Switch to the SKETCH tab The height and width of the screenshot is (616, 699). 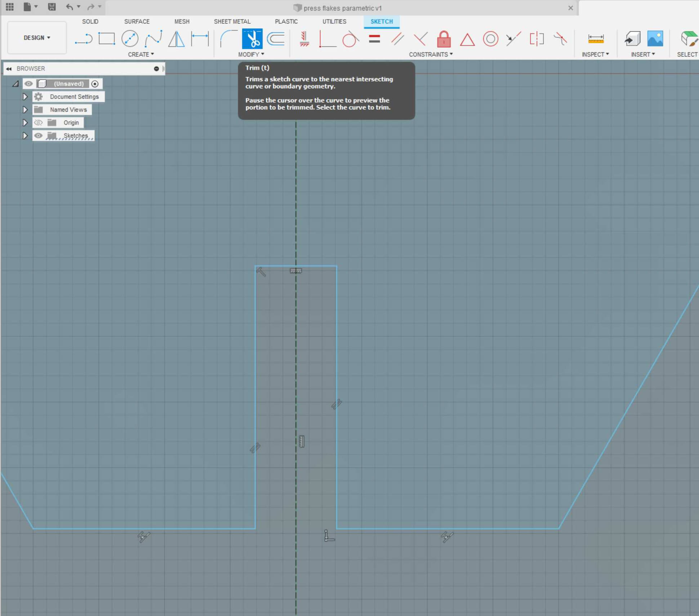click(x=382, y=21)
